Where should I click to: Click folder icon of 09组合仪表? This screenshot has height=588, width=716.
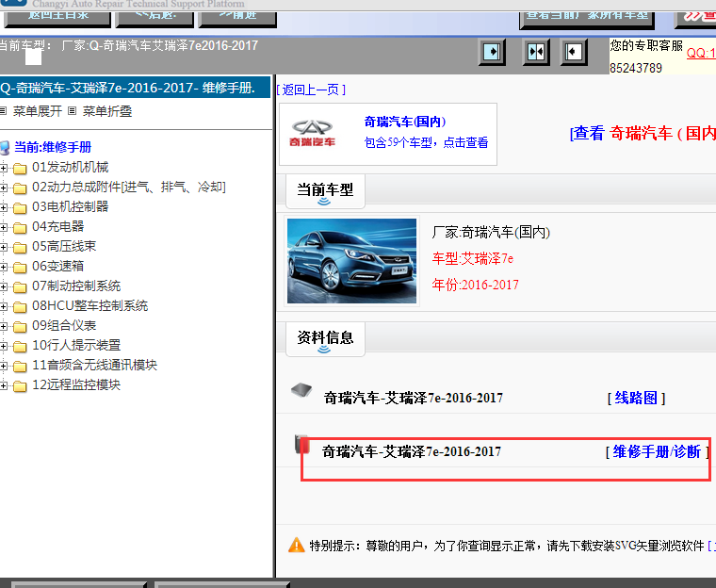20,327
